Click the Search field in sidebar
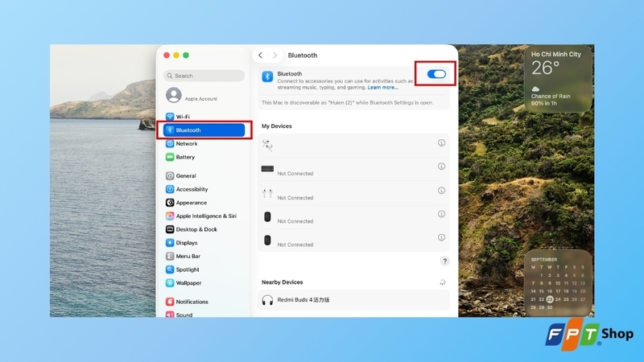The height and width of the screenshot is (362, 644). point(204,76)
